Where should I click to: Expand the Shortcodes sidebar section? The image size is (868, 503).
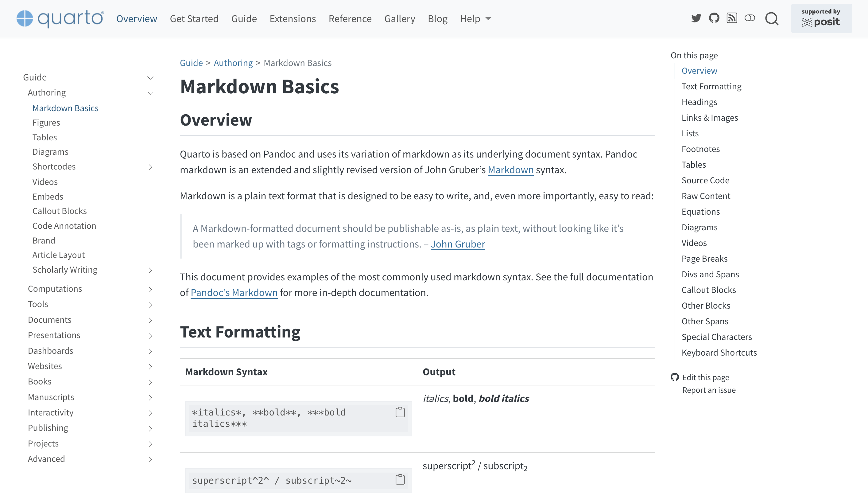pyautogui.click(x=150, y=167)
